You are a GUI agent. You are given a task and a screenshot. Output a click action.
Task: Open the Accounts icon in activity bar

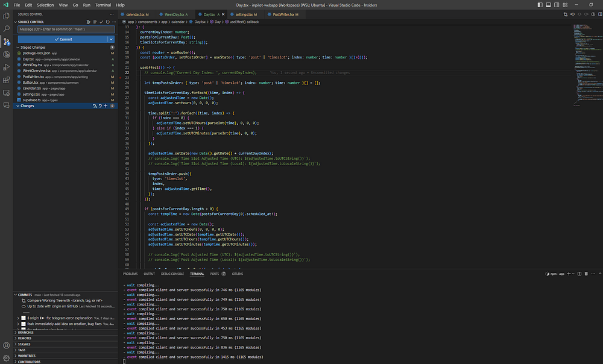(x=7, y=346)
